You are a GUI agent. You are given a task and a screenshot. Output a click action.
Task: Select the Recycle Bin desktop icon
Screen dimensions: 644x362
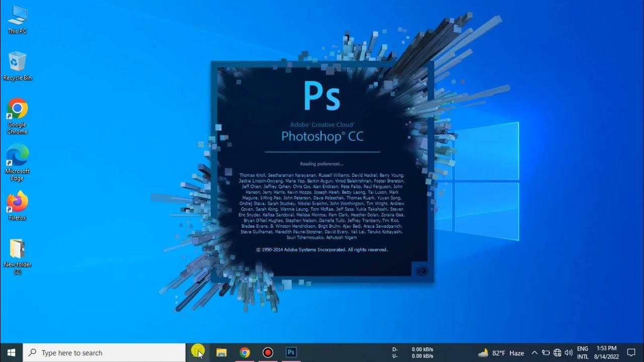17,65
